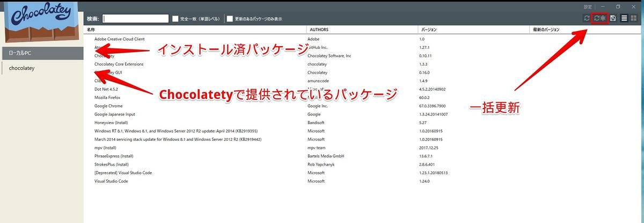Click Chocolatey Software, Inc author cell
The image size is (644, 223).
[330, 56]
